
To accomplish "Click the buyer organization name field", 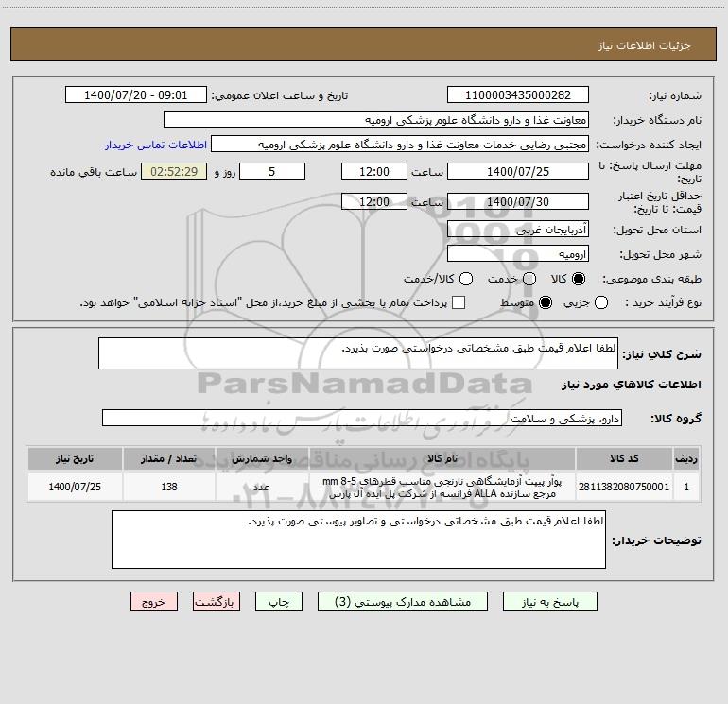I will click(376, 120).
